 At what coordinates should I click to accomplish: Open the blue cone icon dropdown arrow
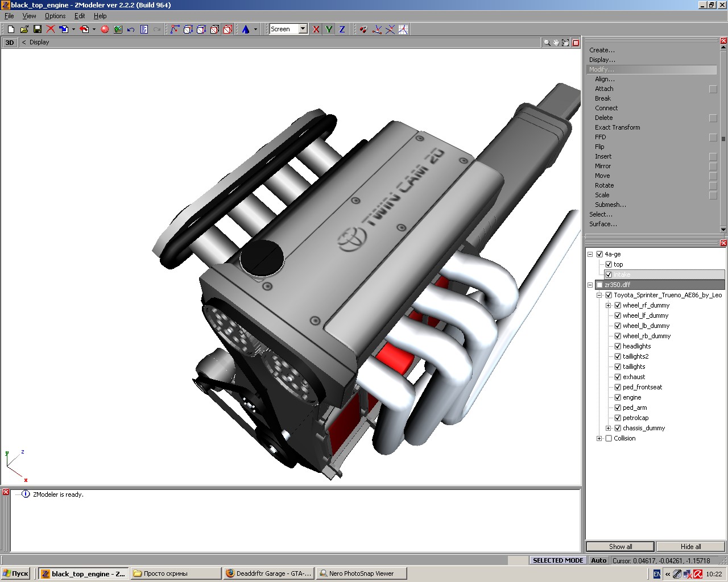pyautogui.click(x=255, y=29)
